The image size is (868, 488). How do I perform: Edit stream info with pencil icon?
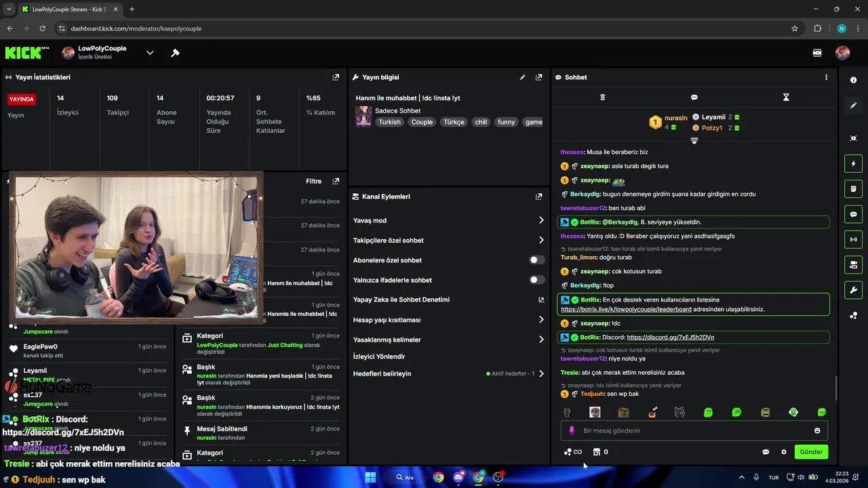click(522, 77)
